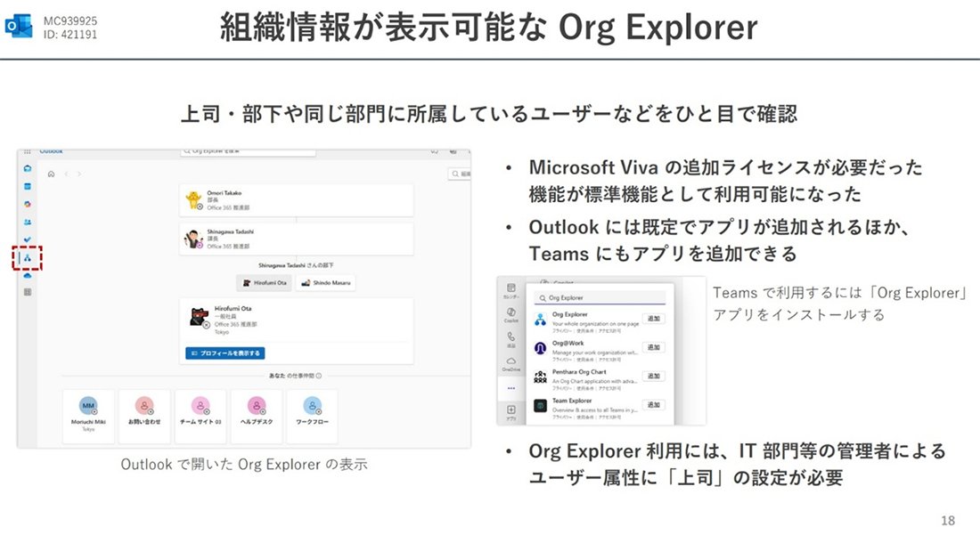Click the Org@Work result title
This screenshot has height=543, width=980.
(x=568, y=344)
